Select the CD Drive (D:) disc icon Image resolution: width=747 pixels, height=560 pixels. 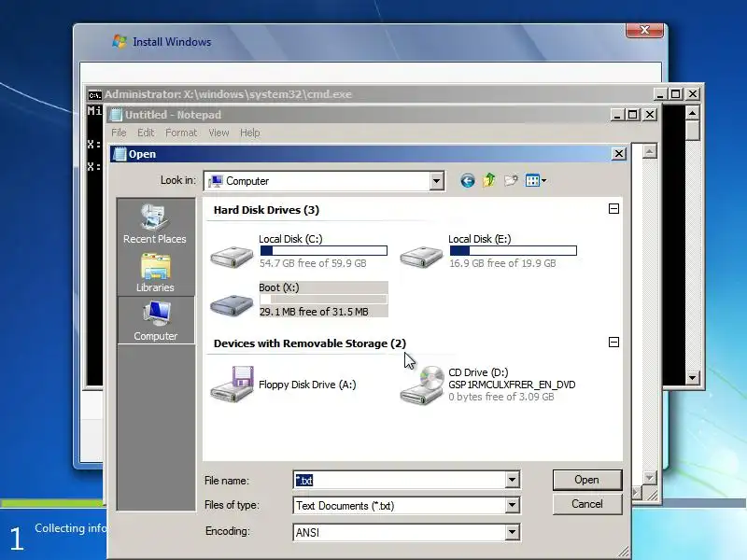pyautogui.click(x=422, y=385)
